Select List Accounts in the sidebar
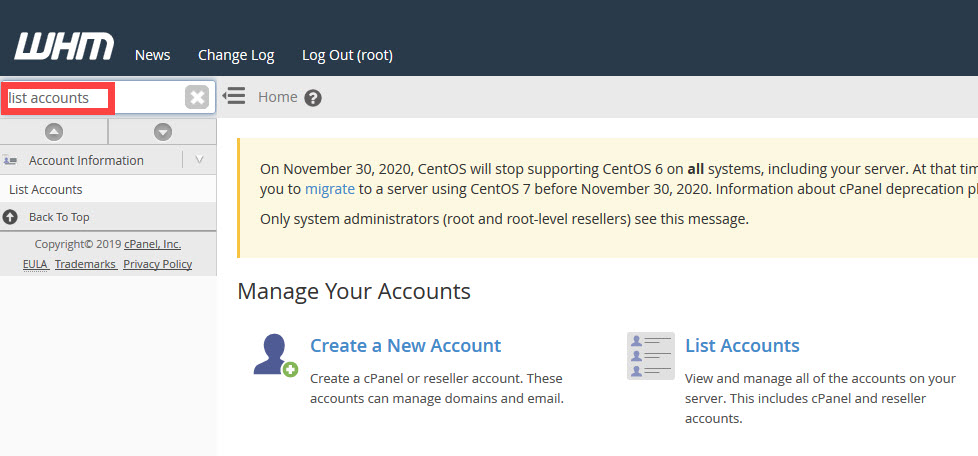Viewport: 978px width, 456px height. [x=46, y=189]
